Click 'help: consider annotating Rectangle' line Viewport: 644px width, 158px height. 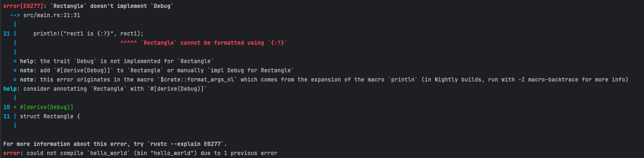pos(105,89)
